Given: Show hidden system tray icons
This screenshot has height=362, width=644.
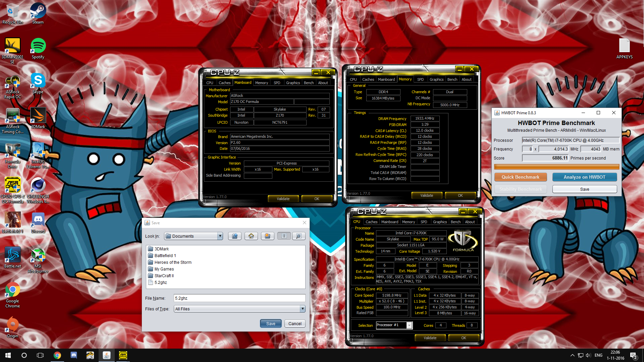Looking at the screenshot, I should [572, 355].
